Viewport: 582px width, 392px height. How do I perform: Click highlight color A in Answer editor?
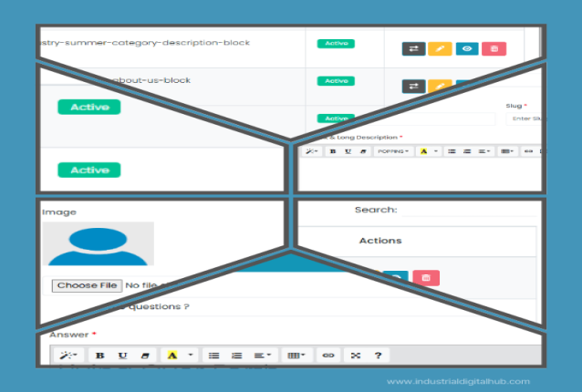pyautogui.click(x=171, y=356)
